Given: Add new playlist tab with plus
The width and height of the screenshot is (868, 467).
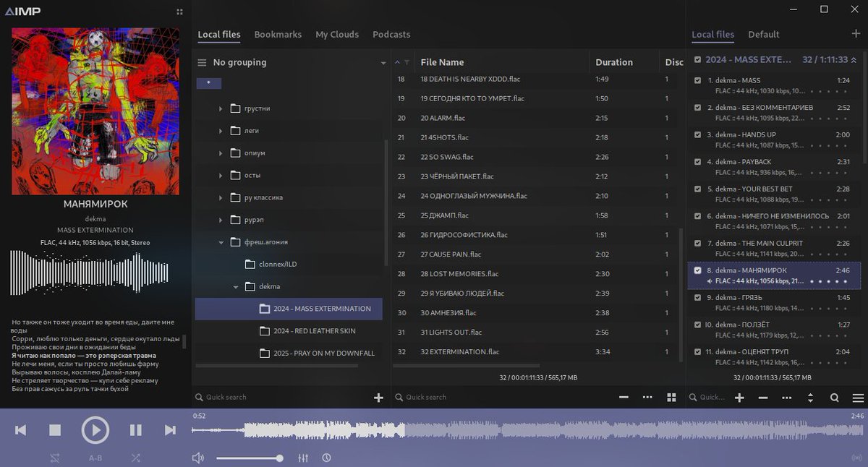Looking at the screenshot, I should (x=857, y=34).
